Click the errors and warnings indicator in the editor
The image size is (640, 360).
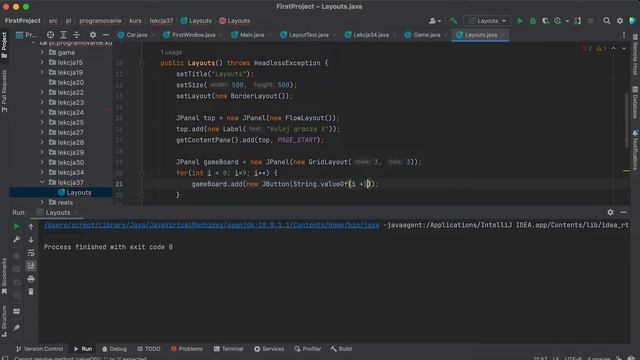coord(593,49)
